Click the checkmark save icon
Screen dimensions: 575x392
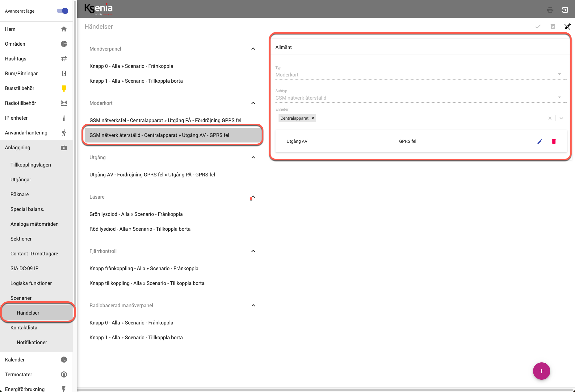point(538,27)
